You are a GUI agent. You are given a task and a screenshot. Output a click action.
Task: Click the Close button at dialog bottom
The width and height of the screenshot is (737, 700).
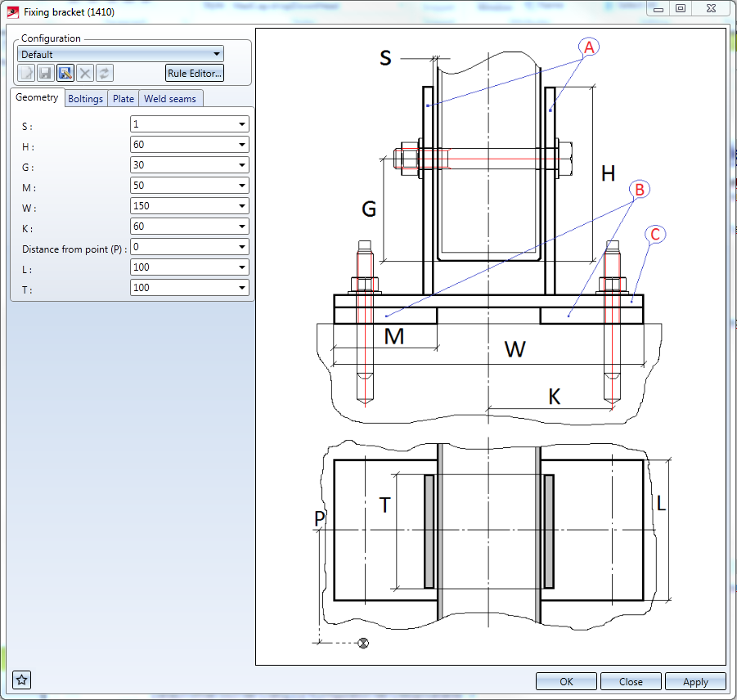pos(631,681)
